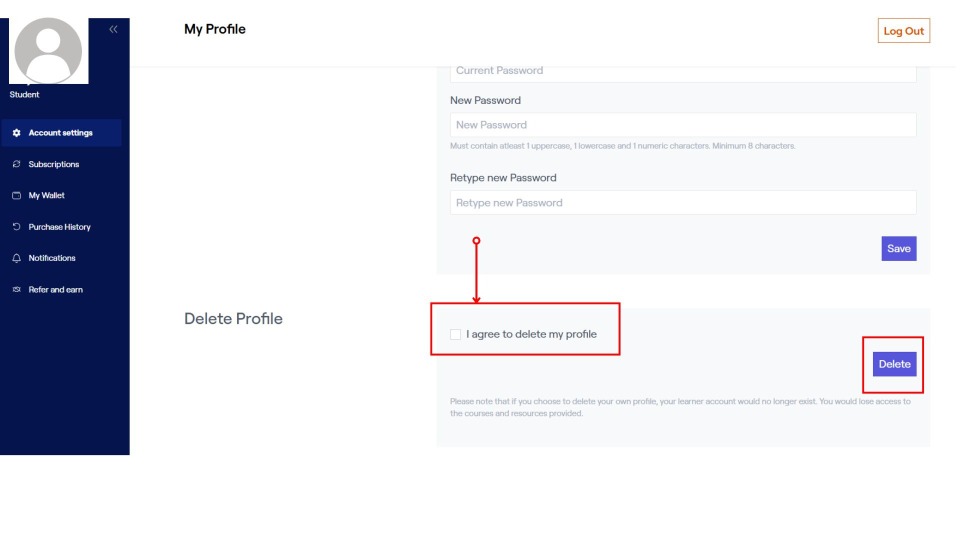Collapse the sidebar with double chevron

(113, 29)
